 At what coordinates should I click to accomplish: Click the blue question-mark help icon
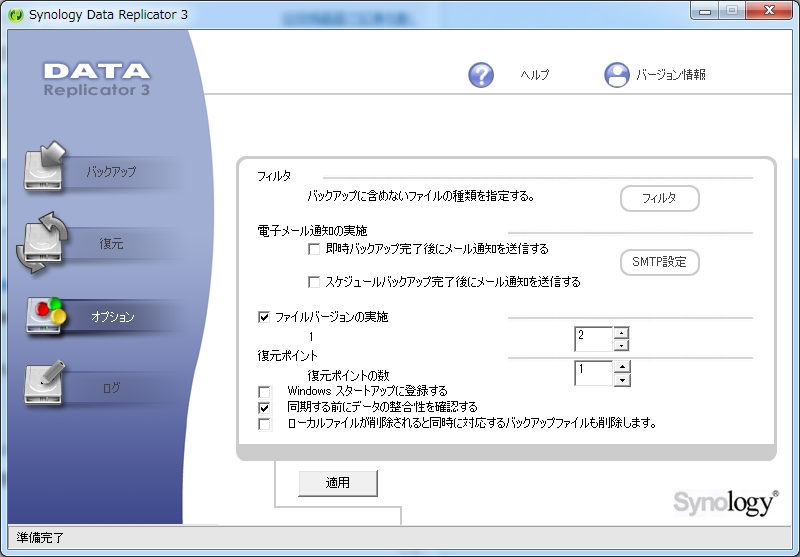pos(481,75)
